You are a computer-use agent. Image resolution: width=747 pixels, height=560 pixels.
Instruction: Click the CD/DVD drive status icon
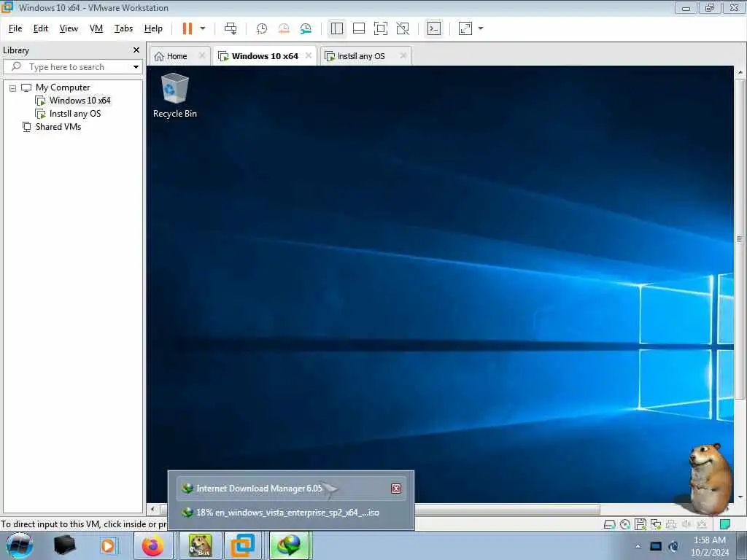pyautogui.click(x=625, y=525)
